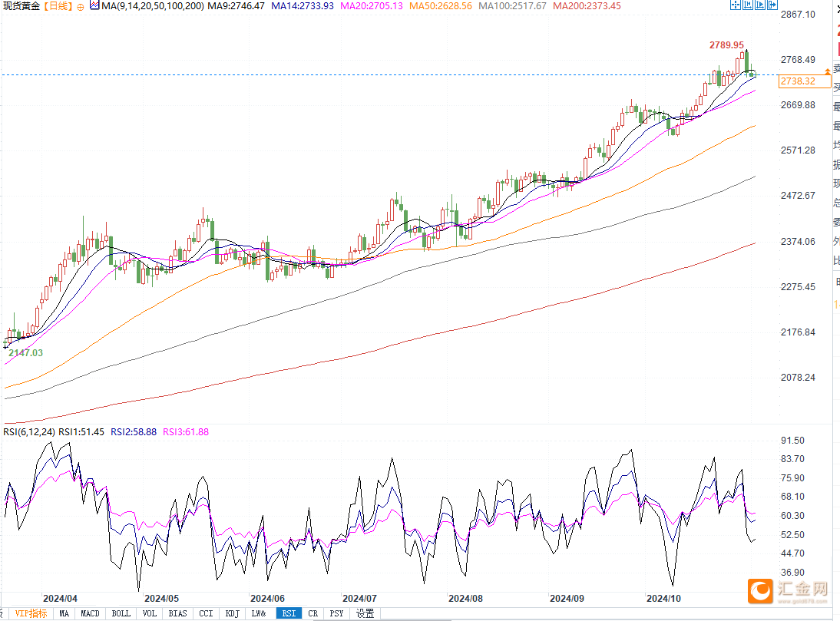Screen dimensions: 840x621
Task: Click the RSI(6,12,24) parameter label
Action: pyautogui.click(x=29, y=431)
